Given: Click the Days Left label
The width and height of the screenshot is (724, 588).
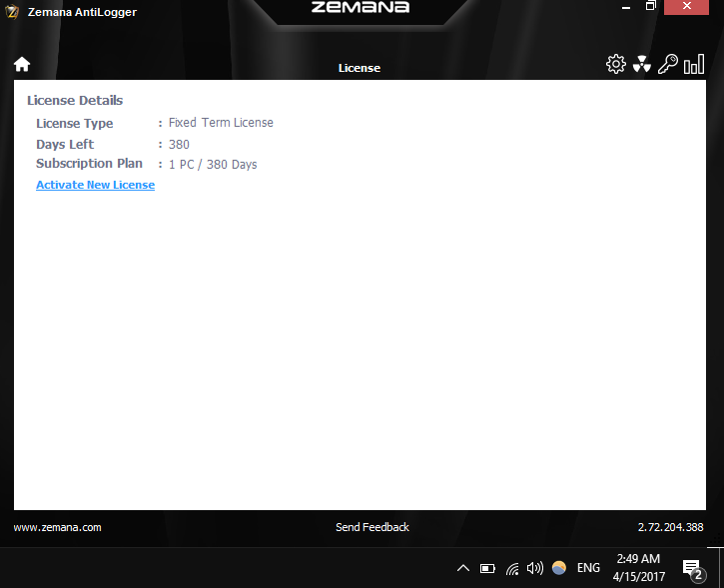Looking at the screenshot, I should [x=65, y=144].
